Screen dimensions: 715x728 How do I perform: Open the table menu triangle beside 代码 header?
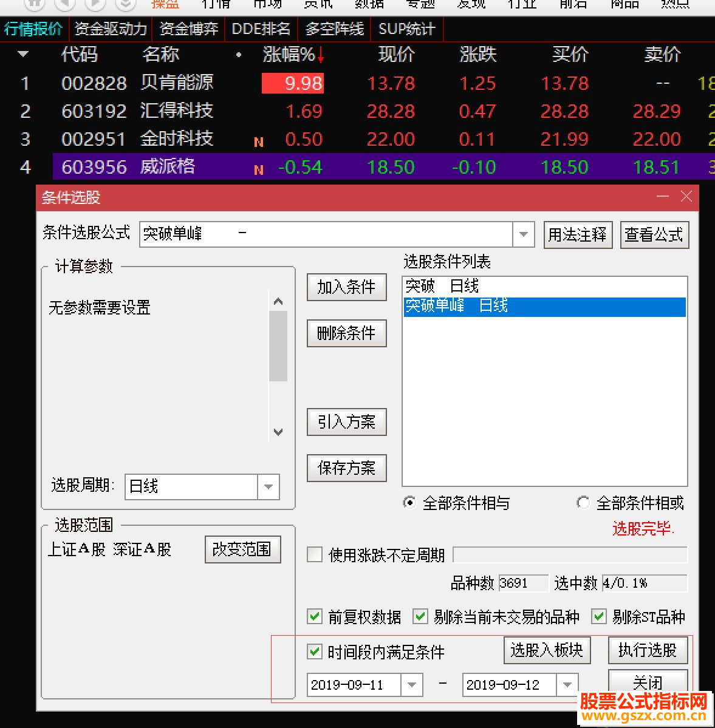pyautogui.click(x=22, y=54)
